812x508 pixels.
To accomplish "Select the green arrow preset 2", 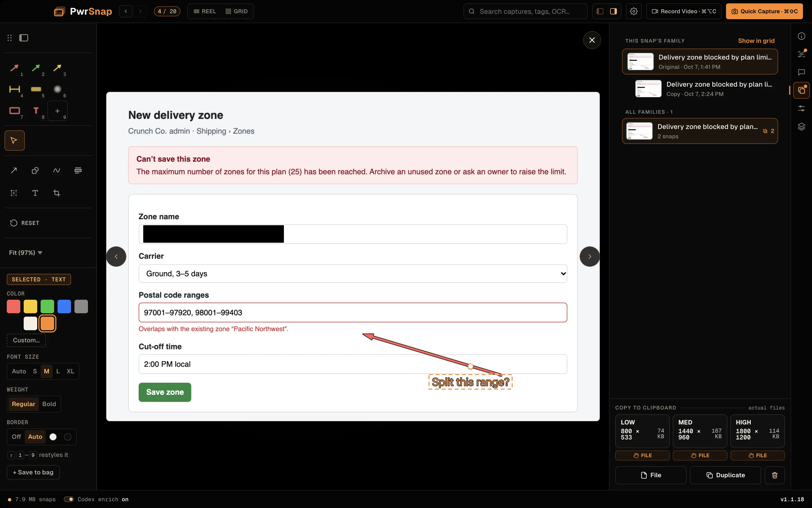I will [x=36, y=68].
